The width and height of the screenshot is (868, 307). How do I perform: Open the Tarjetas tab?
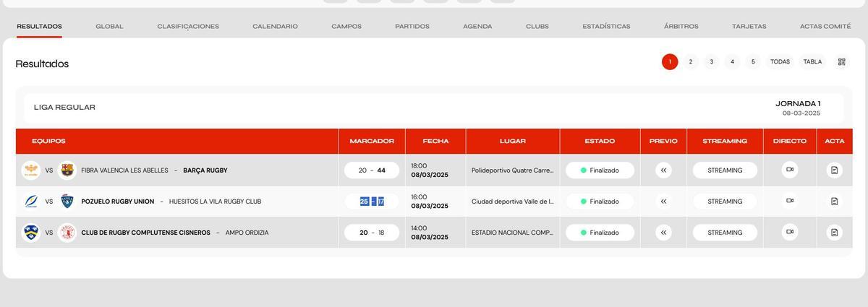click(x=749, y=26)
